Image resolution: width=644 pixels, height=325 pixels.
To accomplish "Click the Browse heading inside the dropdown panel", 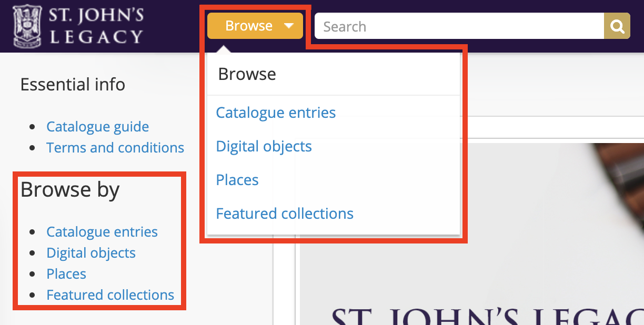I will tap(246, 74).
